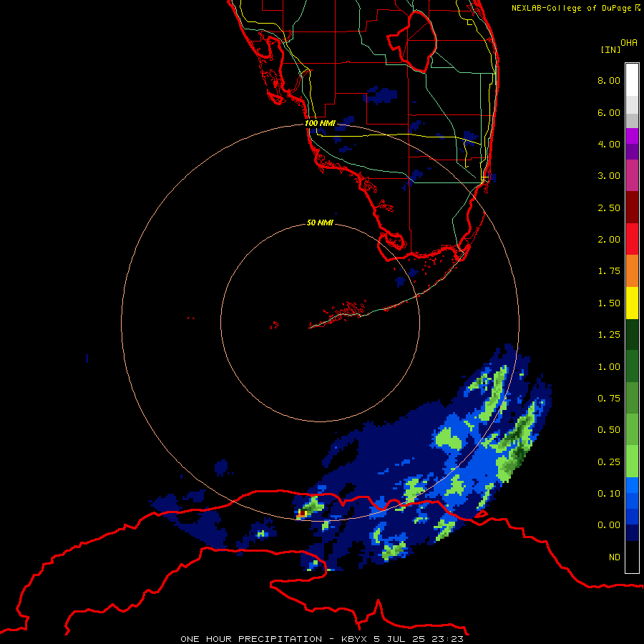Screen dimensions: 644x644
Task: Click the OHA product code label
Action: click(629, 42)
